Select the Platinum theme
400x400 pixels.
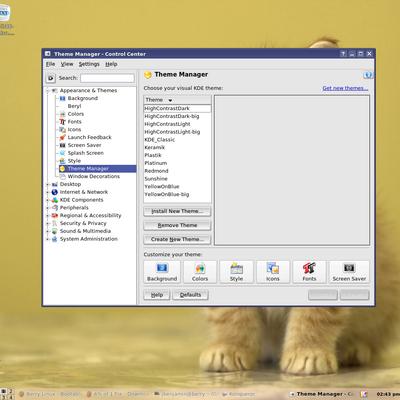[177, 163]
